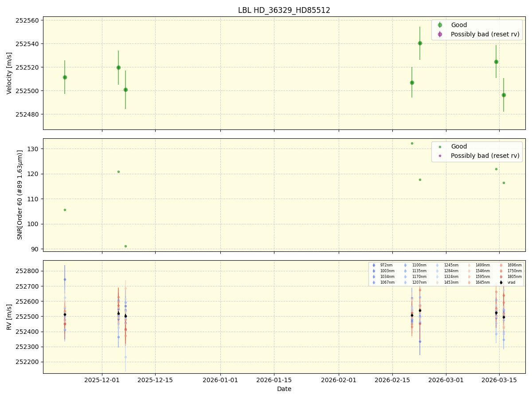Viewport: 532px width, 399px height.
Task: Click the Possibly bad (reset rv) label text
Action: tap(486, 34)
